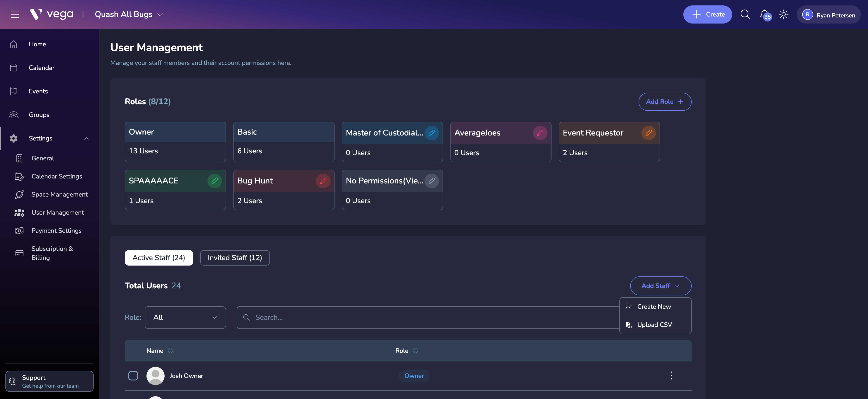Open search using the magnifying glass icon
868x399 pixels.
pyautogui.click(x=745, y=14)
